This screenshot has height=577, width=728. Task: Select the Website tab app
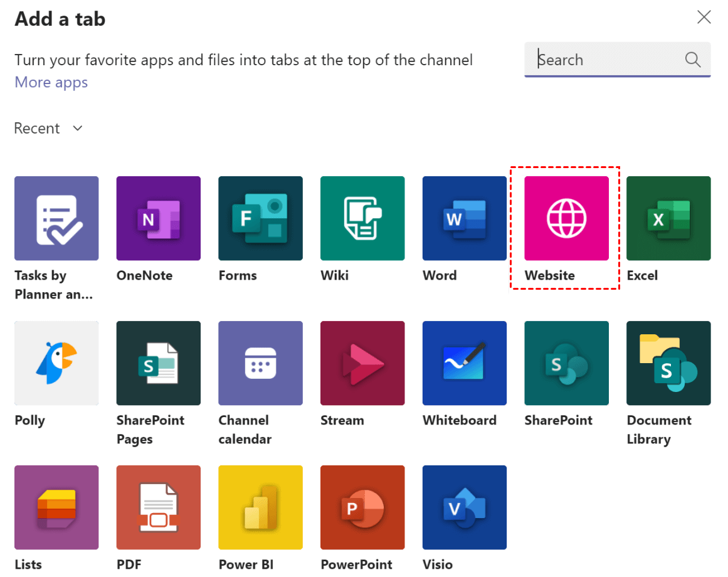(x=566, y=218)
